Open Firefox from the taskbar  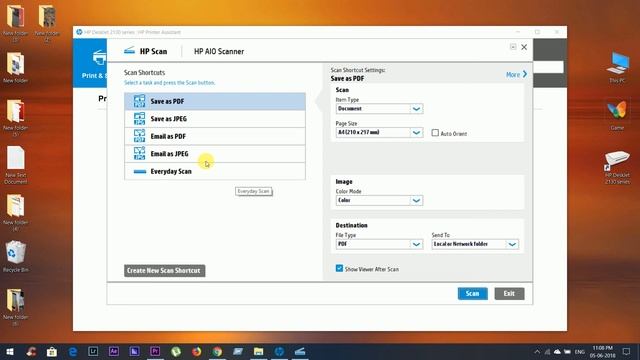coord(197,351)
